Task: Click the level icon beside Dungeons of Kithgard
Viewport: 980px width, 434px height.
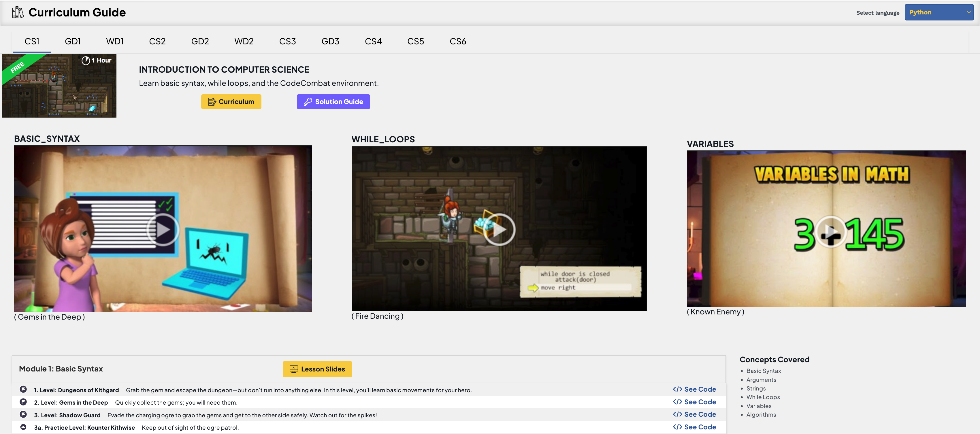Action: [x=23, y=390]
